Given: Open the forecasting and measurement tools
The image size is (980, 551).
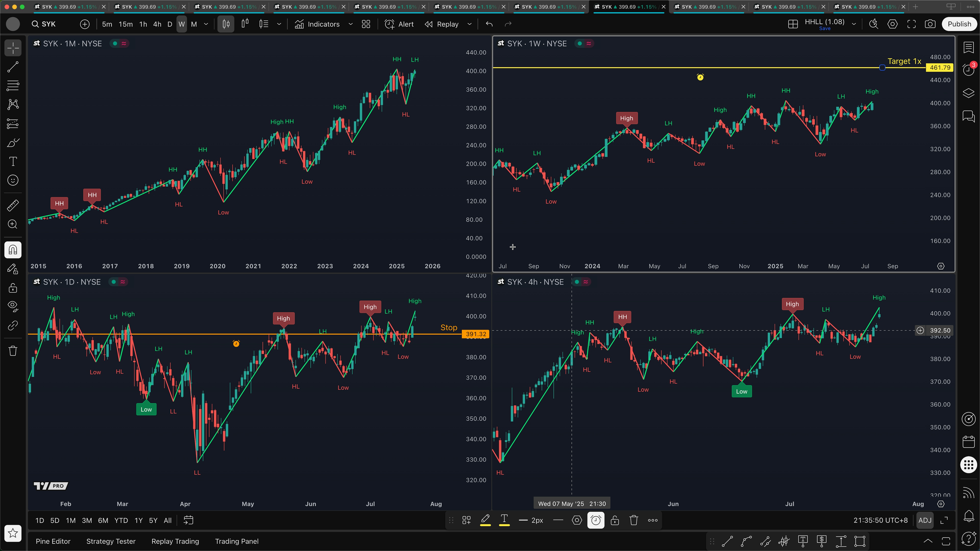Looking at the screenshot, I should [13, 123].
